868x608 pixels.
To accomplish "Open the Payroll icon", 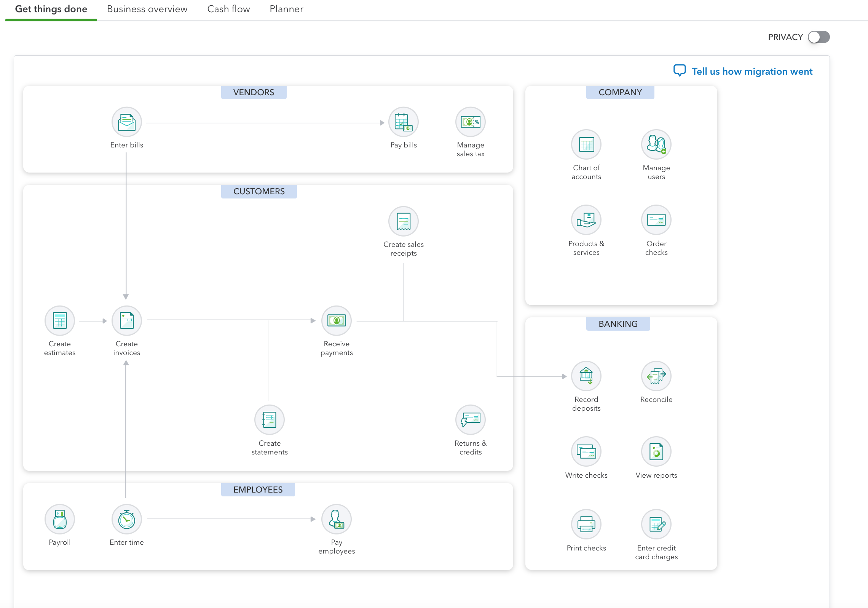I will coord(59,519).
